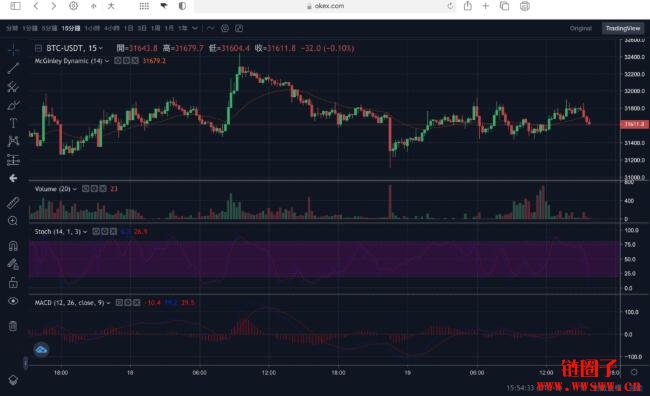Delete all drawings with trash icon
This screenshot has width=650, height=396.
click(x=13, y=326)
